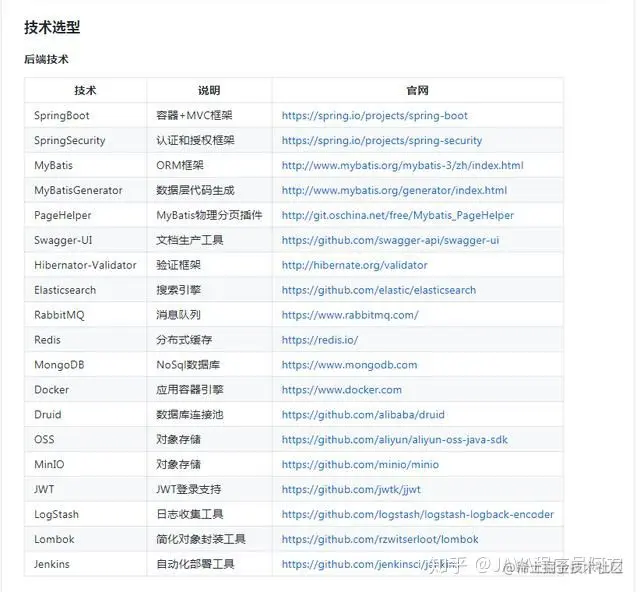The width and height of the screenshot is (640, 592).
Task: Click the Redis technology cell
Action: [85, 340]
